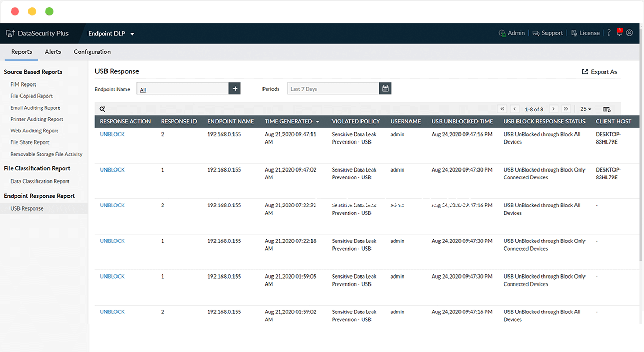This screenshot has width=644, height=352.
Task: Open Printer Auditing Report
Action: tap(37, 119)
